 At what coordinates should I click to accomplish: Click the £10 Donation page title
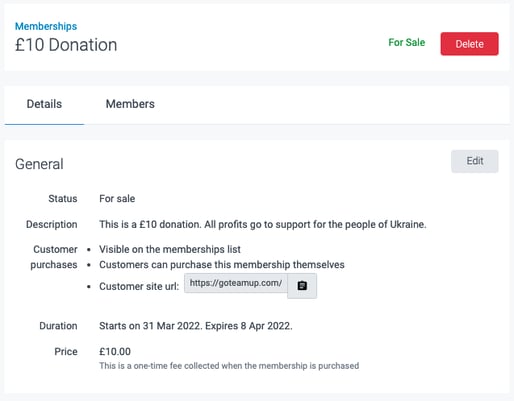click(66, 45)
